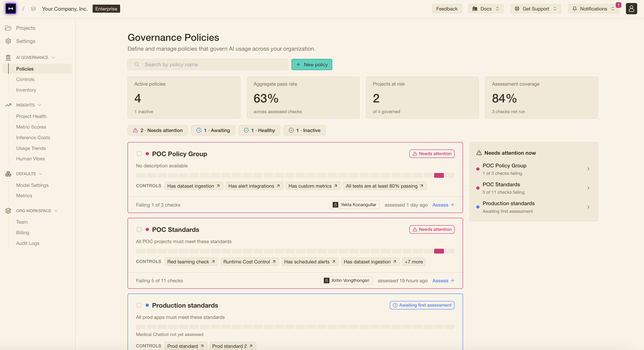Screen dimensions: 644x350
Task: Click the workspace layers icon near company name
Action: 33,9
